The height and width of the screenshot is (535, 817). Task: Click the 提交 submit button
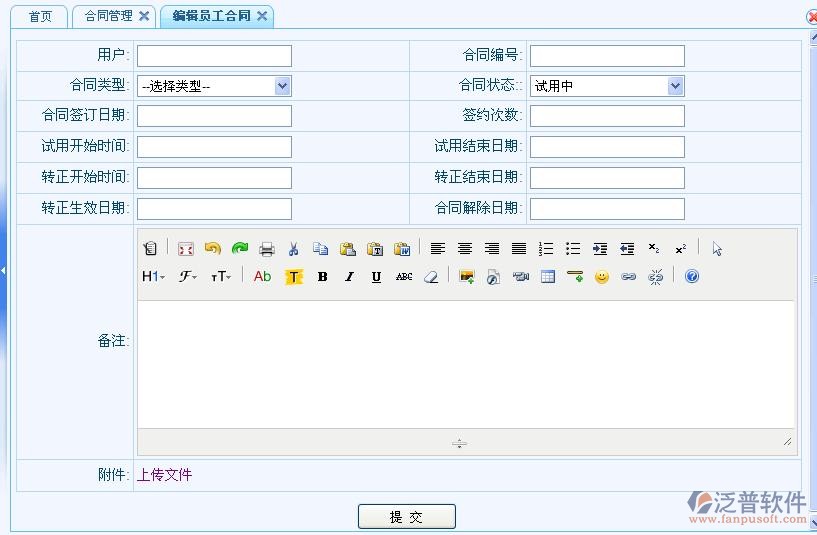pyautogui.click(x=406, y=517)
